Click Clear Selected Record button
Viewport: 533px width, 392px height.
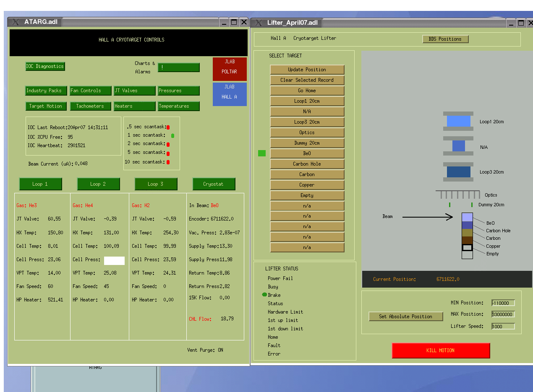point(307,80)
